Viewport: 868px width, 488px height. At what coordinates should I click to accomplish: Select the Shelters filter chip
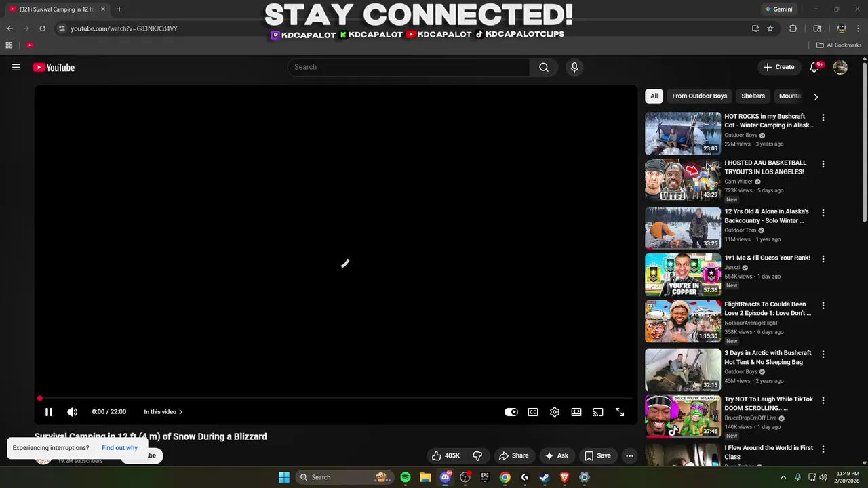753,96
